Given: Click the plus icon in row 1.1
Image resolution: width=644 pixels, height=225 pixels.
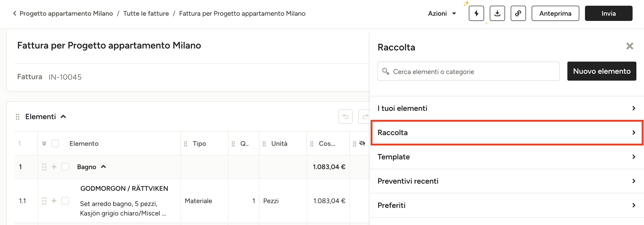Looking at the screenshot, I should click(x=54, y=201).
